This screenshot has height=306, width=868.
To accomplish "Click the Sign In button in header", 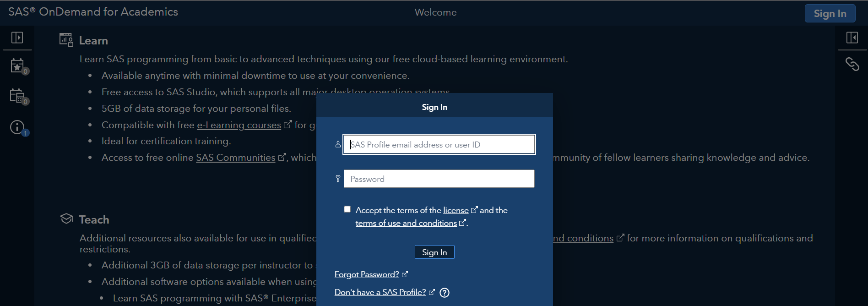I will tap(830, 13).
